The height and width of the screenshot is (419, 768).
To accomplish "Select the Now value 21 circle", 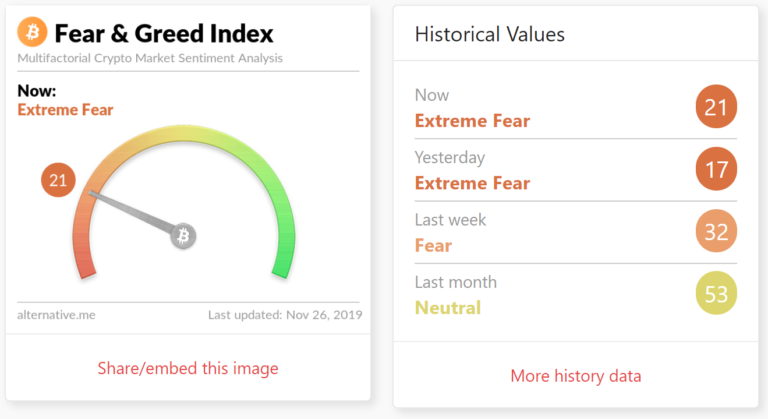I will tap(716, 106).
